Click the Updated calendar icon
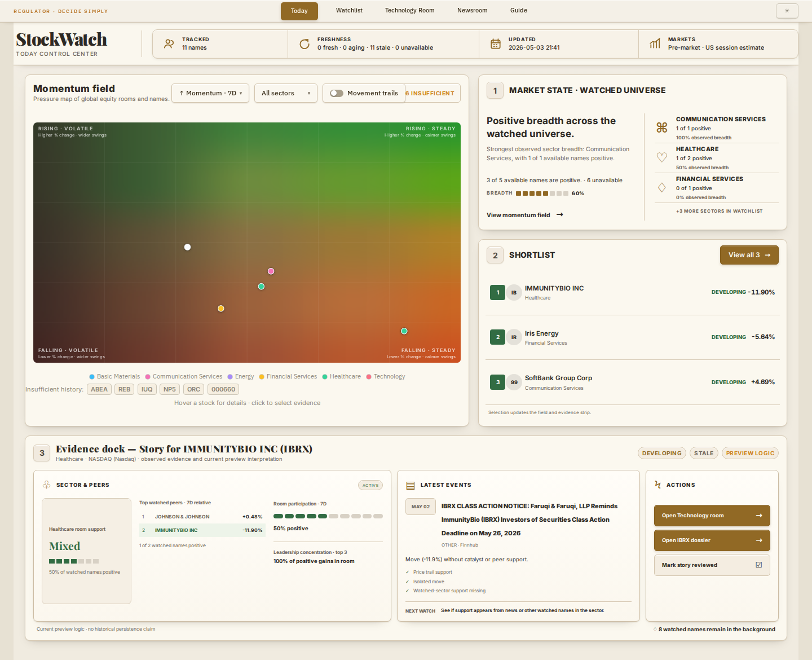Viewport: 812px width, 660px height. [496, 44]
